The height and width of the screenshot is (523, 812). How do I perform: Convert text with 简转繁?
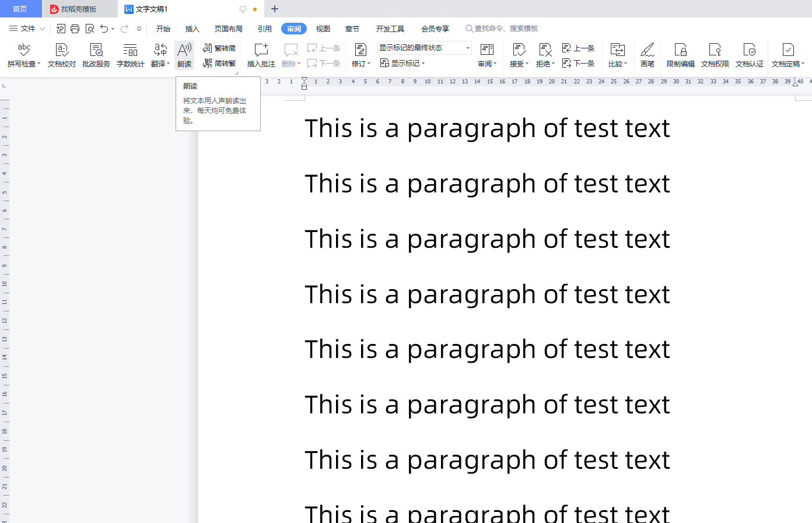pos(219,63)
